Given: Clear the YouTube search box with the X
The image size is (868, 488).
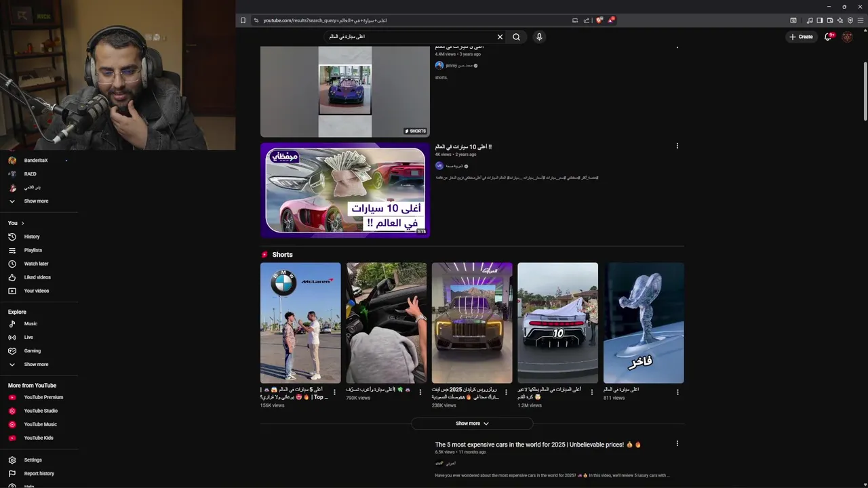Looking at the screenshot, I should coord(500,37).
